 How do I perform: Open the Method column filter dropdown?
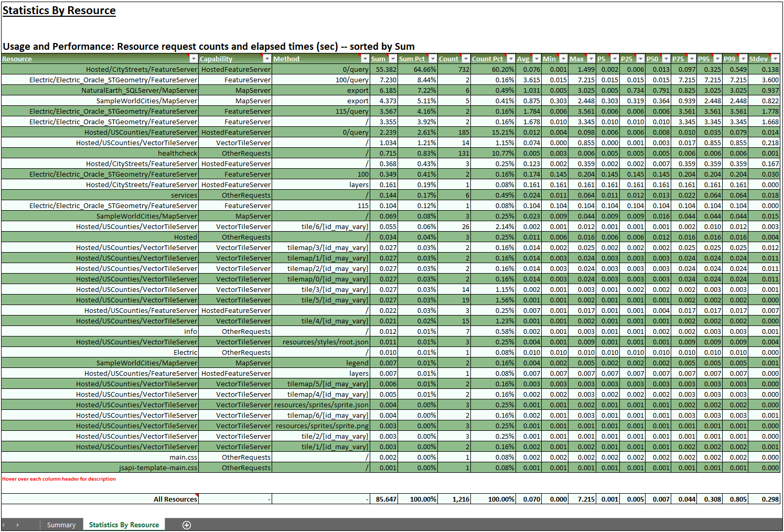(365, 59)
